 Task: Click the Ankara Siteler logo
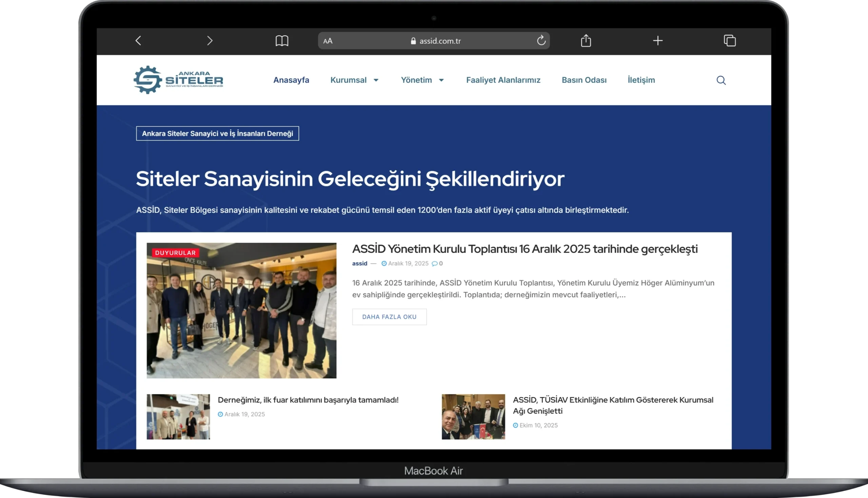[178, 80]
